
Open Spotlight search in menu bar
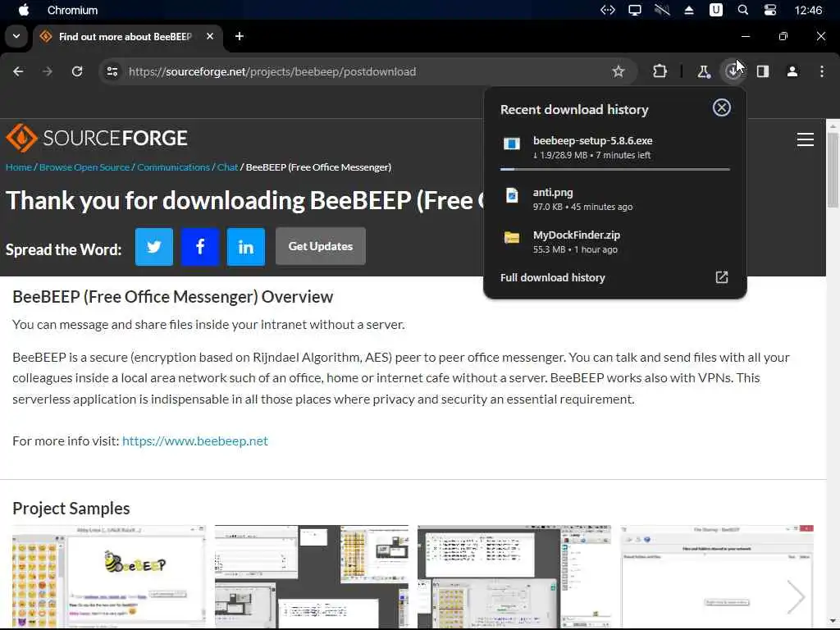743,10
